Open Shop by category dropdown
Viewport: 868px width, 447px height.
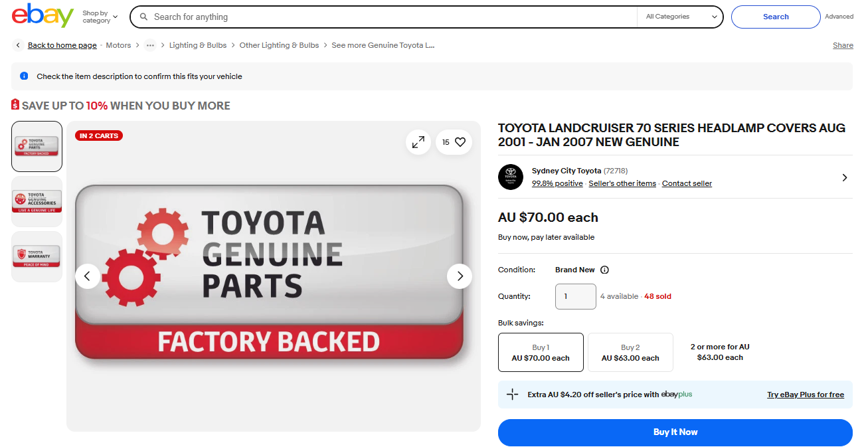coord(100,17)
